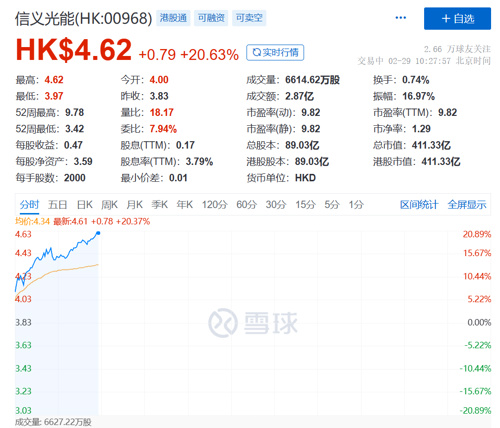Switch to the 分时 chart tab
This screenshot has height=428, width=500.
point(29,204)
